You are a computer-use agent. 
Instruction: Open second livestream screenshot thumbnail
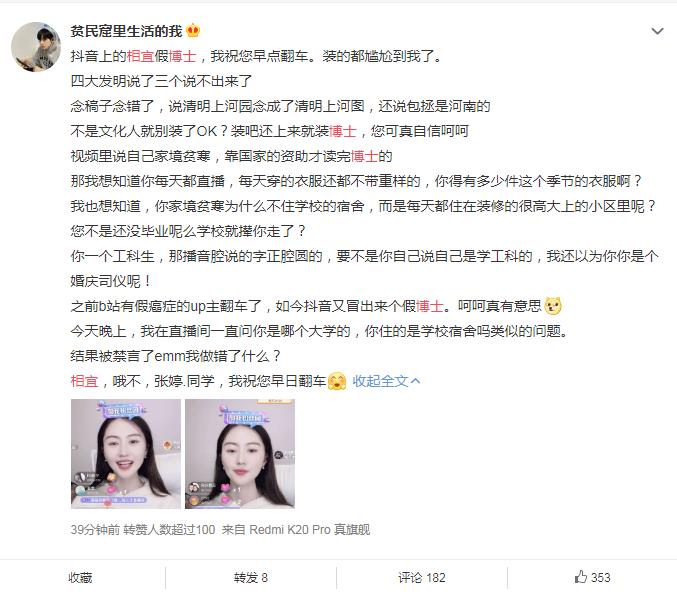point(240,453)
